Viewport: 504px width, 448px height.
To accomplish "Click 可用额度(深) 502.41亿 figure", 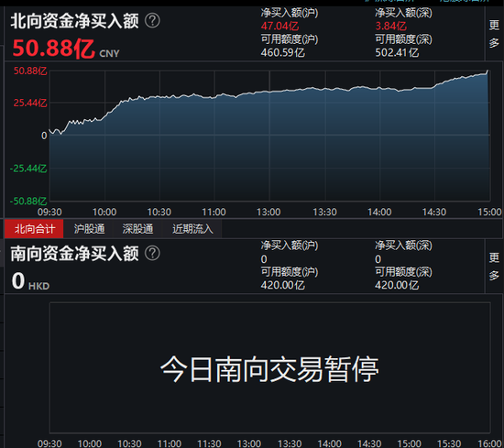I will point(397,52).
